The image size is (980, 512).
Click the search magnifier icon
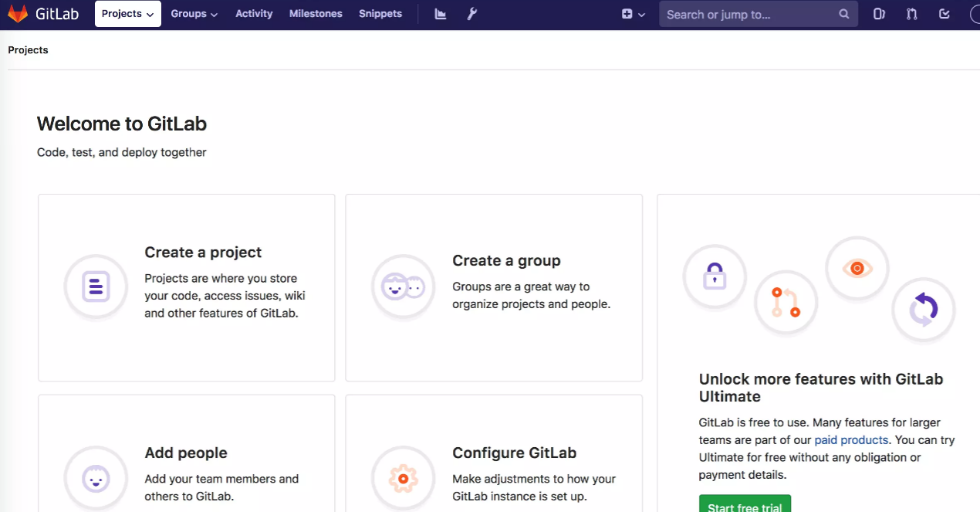click(844, 14)
